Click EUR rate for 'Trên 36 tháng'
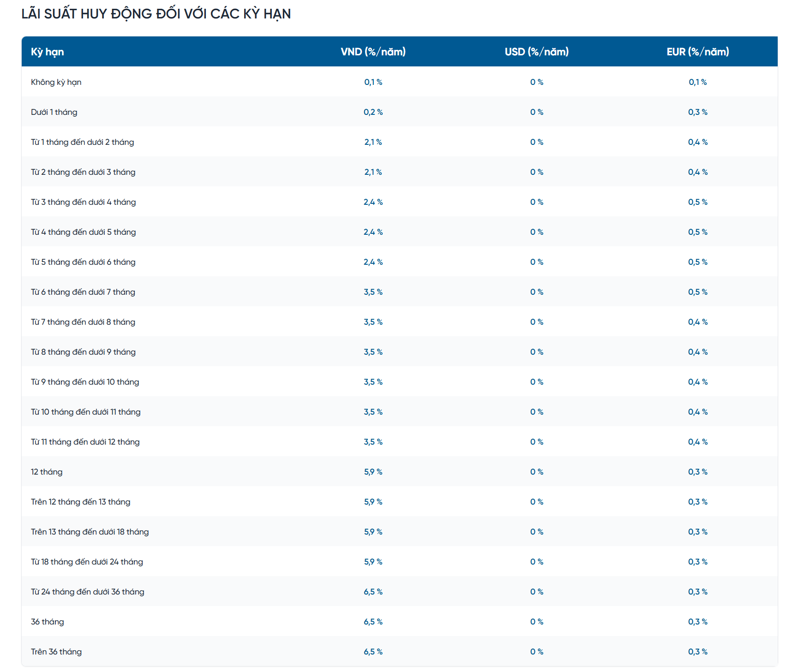798x672 pixels. coord(697,652)
